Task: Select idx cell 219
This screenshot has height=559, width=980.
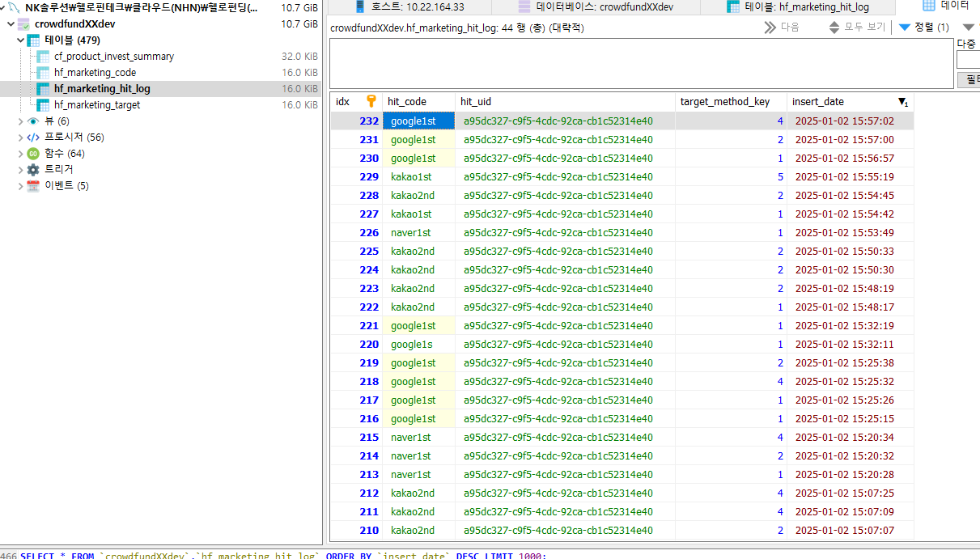Action: (356, 363)
